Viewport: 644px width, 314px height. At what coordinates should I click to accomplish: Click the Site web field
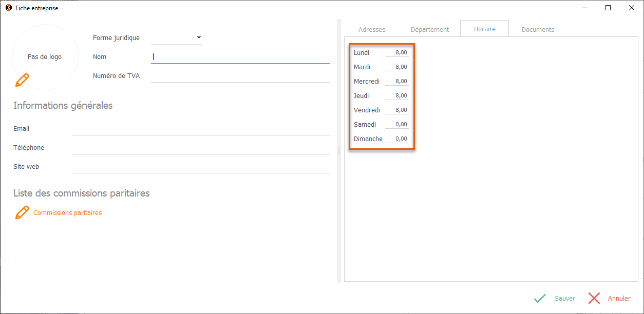click(200, 167)
